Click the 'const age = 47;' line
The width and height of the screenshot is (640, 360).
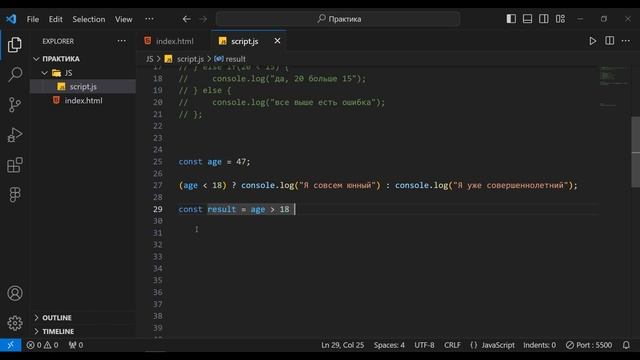(x=214, y=162)
